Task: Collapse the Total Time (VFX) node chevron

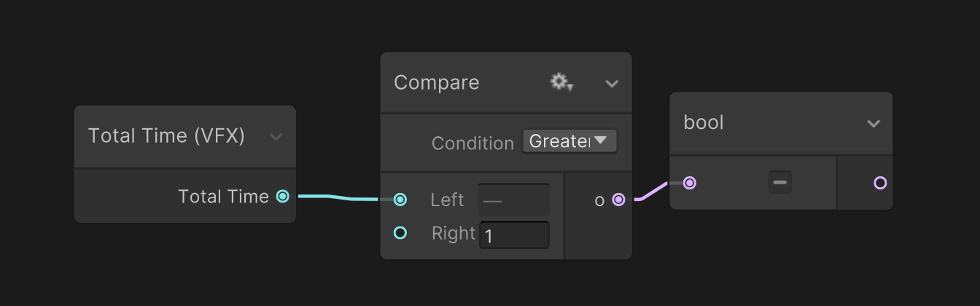Action: pos(276,136)
